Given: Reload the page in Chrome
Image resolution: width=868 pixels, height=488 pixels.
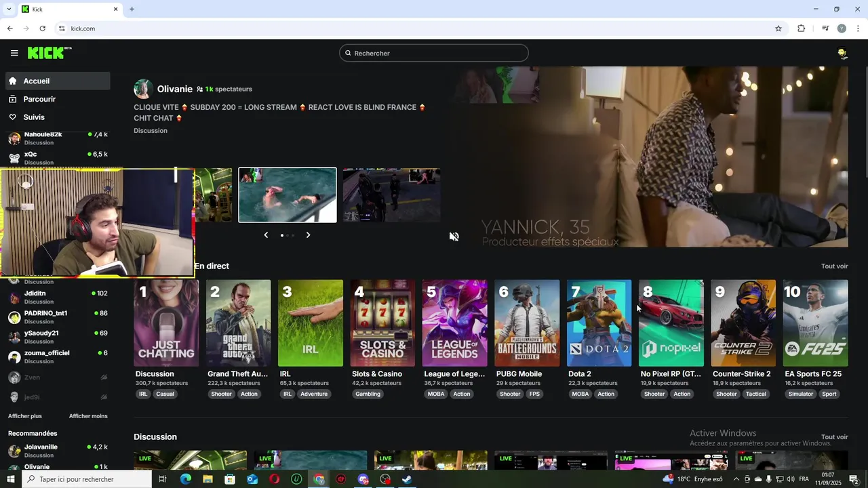Looking at the screenshot, I should pos(42,28).
